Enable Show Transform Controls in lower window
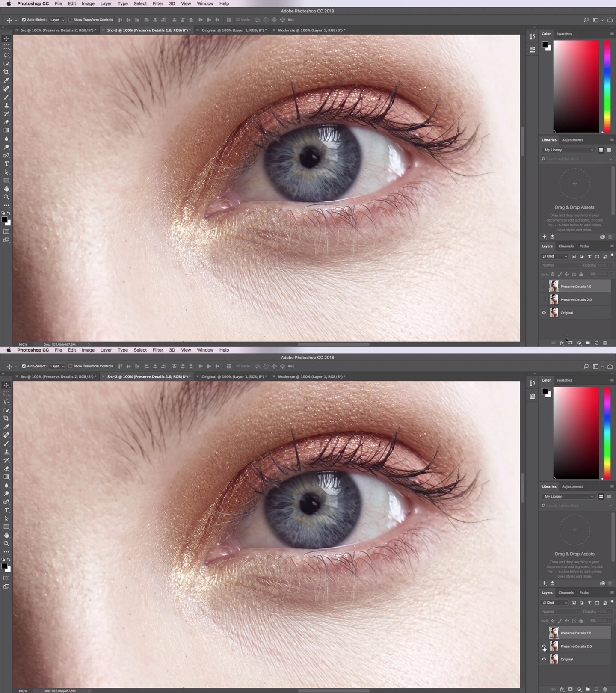The height and width of the screenshot is (693, 616). click(71, 366)
